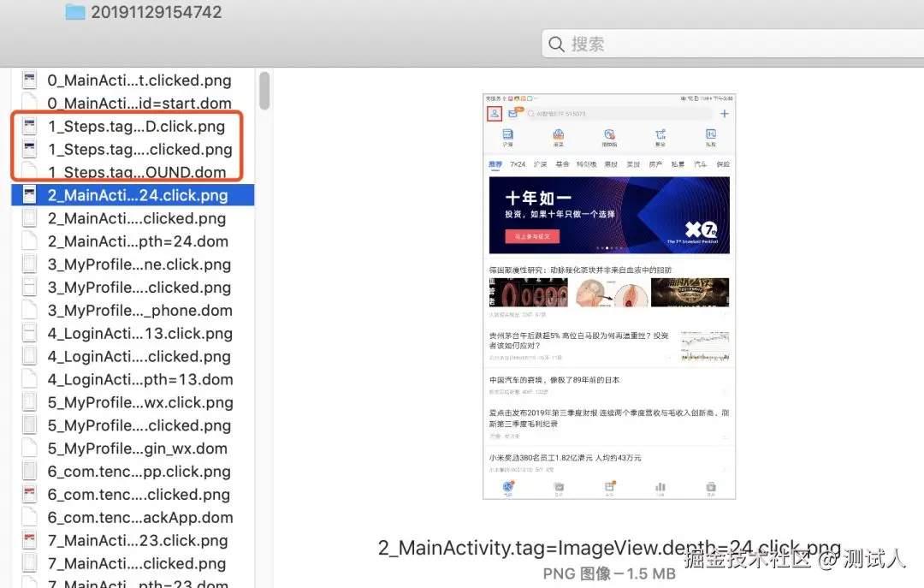924x588 pixels.
Task: Select highlighted file 2_MainActi...24.click.png
Action: (133, 195)
